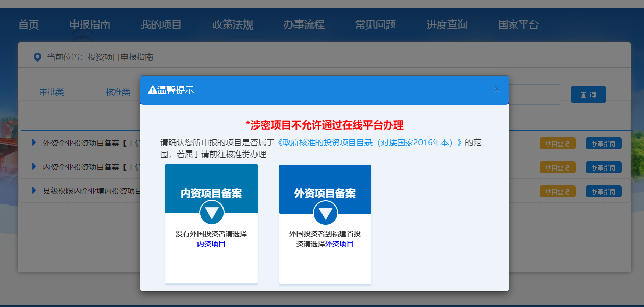Screen dimensions: 644x307
Task: Open 我的项目 in the navigation bar
Action: [161, 24]
